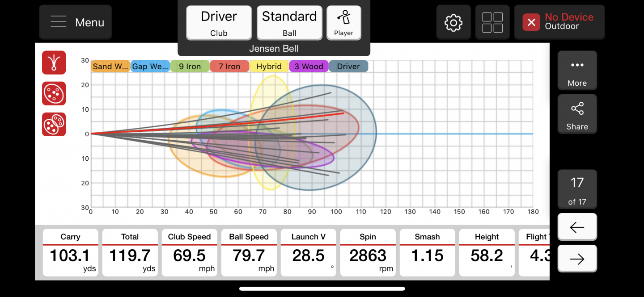Image resolution: width=644 pixels, height=297 pixels.
Task: Open the Driver Club selector
Action: [219, 23]
